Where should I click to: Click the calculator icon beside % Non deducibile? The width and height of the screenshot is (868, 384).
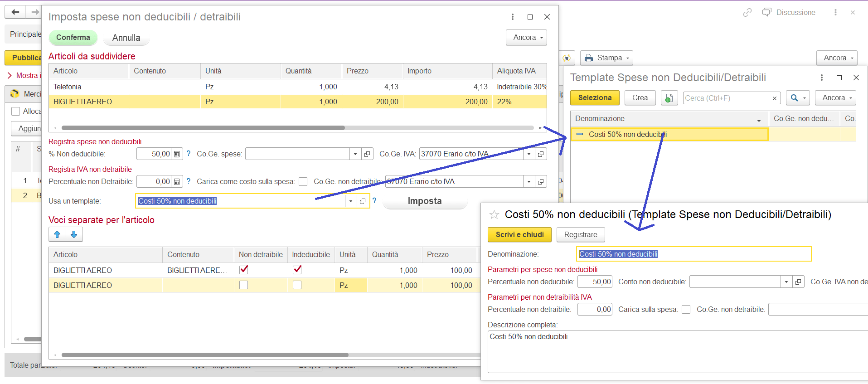(x=177, y=154)
